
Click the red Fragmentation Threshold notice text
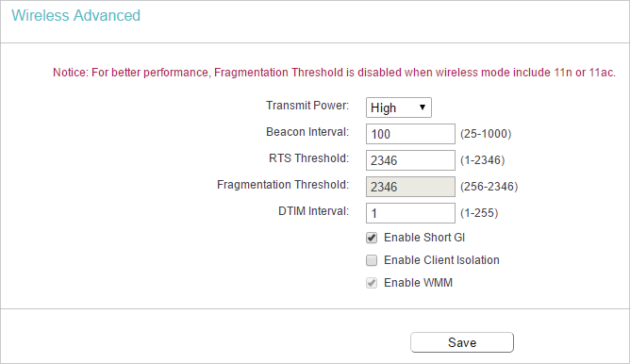334,73
